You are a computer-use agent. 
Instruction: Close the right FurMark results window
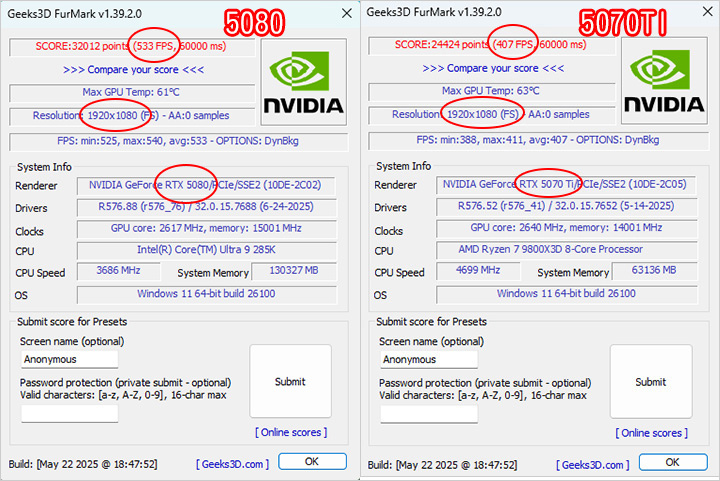pos(708,11)
